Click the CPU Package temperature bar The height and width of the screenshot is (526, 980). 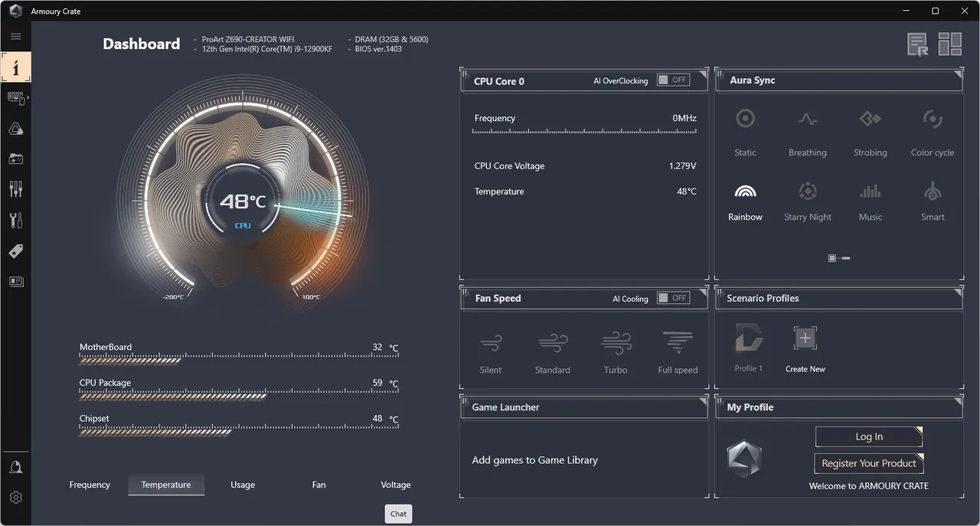pos(239,394)
